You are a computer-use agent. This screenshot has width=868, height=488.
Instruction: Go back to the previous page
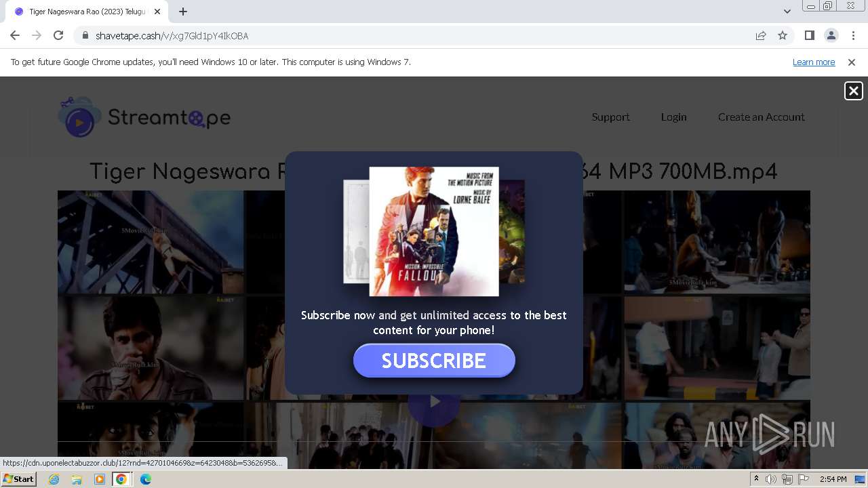(15, 35)
